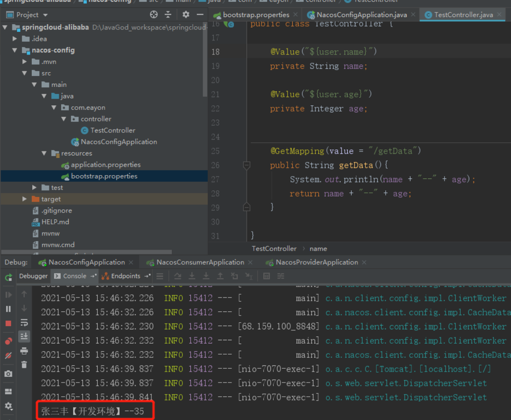Viewport: 511px width, 420px height.
Task: Expand the target folder
Action: pyautogui.click(x=25, y=199)
